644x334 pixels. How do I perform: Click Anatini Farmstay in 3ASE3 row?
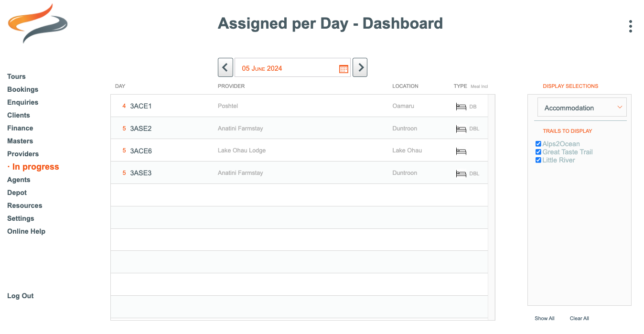click(240, 172)
